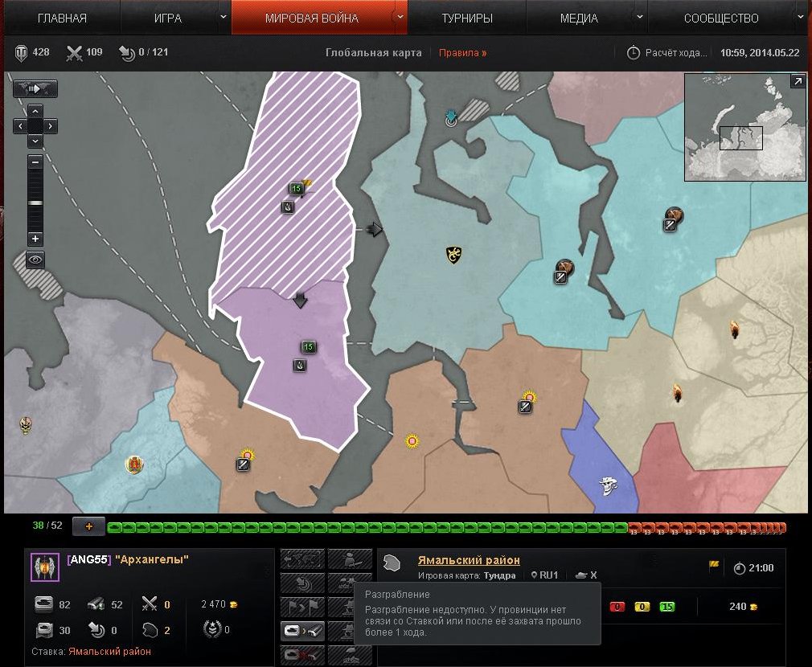Click the downward movement arrow on the map
The image size is (812, 667).
coord(301,300)
